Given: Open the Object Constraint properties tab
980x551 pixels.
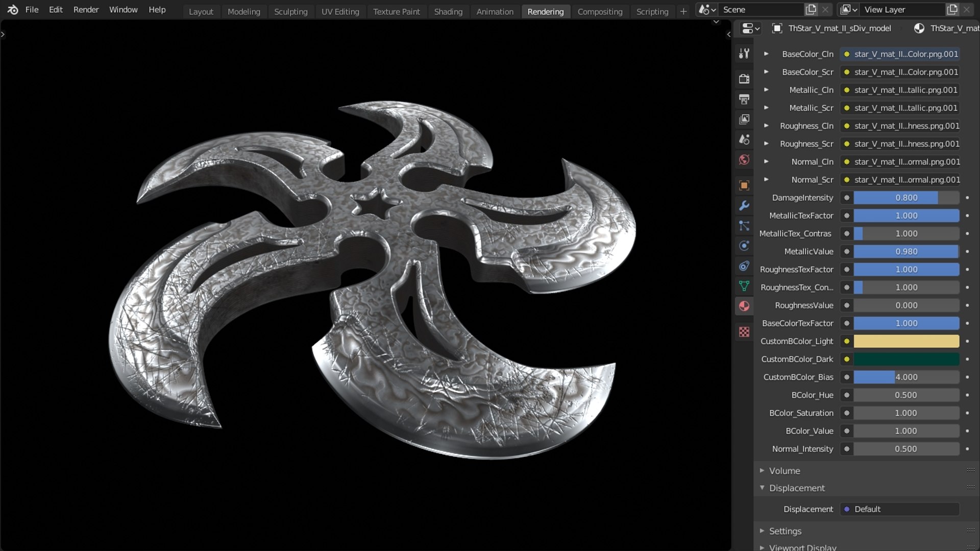Looking at the screenshot, I should click(744, 266).
